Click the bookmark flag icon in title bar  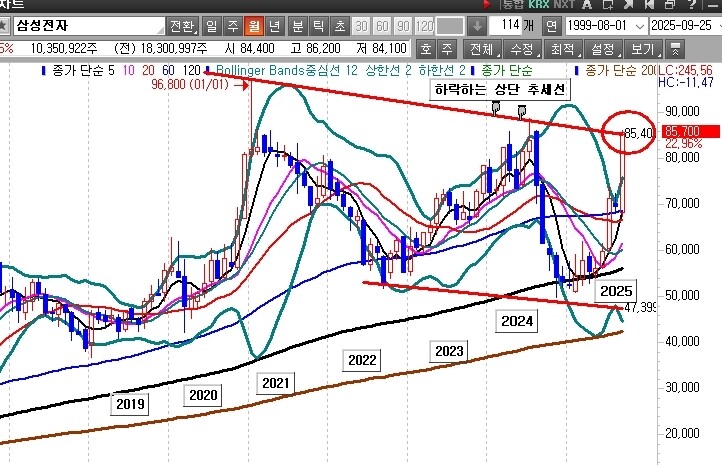tap(649, 5)
